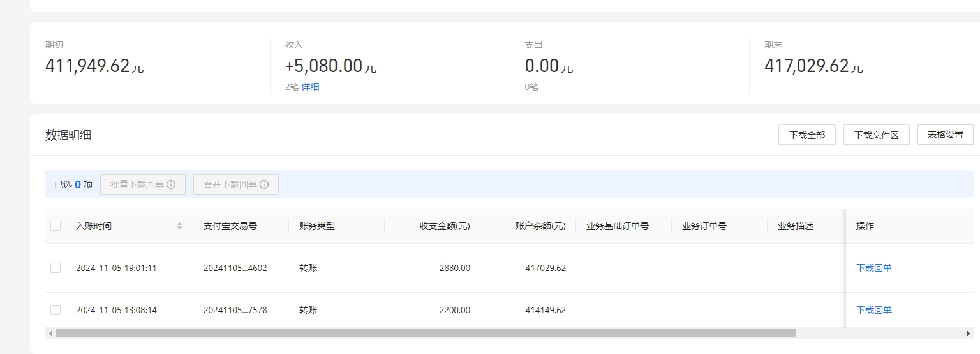Click the amount 2880.00 cell
This screenshot has height=354, width=980.
click(455, 268)
